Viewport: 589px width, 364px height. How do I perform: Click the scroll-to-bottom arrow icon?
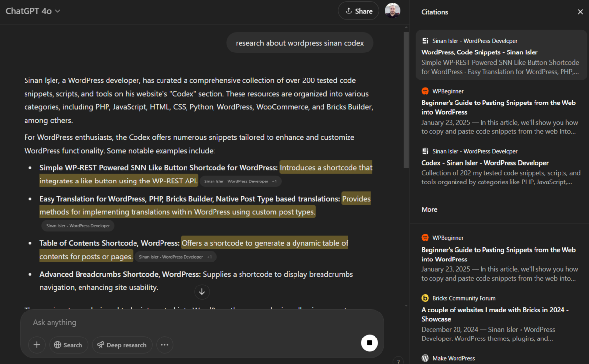[x=202, y=292]
